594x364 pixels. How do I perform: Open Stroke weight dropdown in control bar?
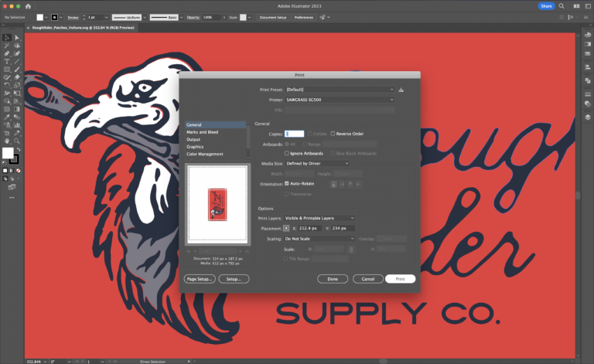(106, 18)
